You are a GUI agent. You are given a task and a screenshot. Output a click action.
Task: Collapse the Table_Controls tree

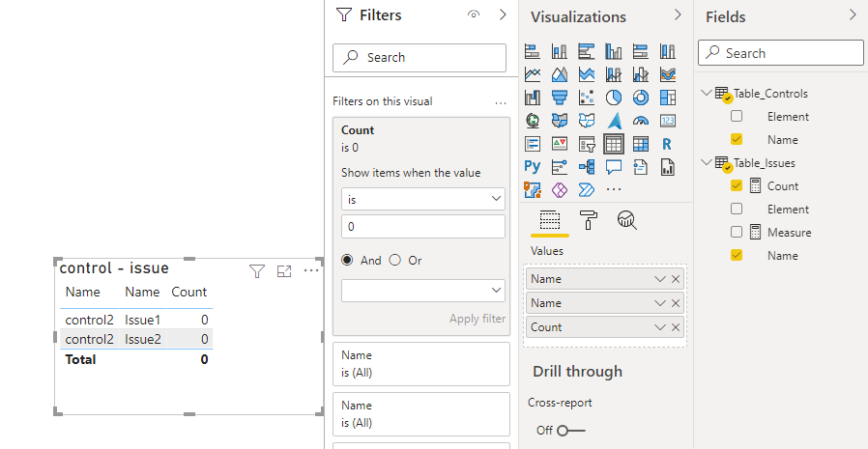pyautogui.click(x=706, y=93)
